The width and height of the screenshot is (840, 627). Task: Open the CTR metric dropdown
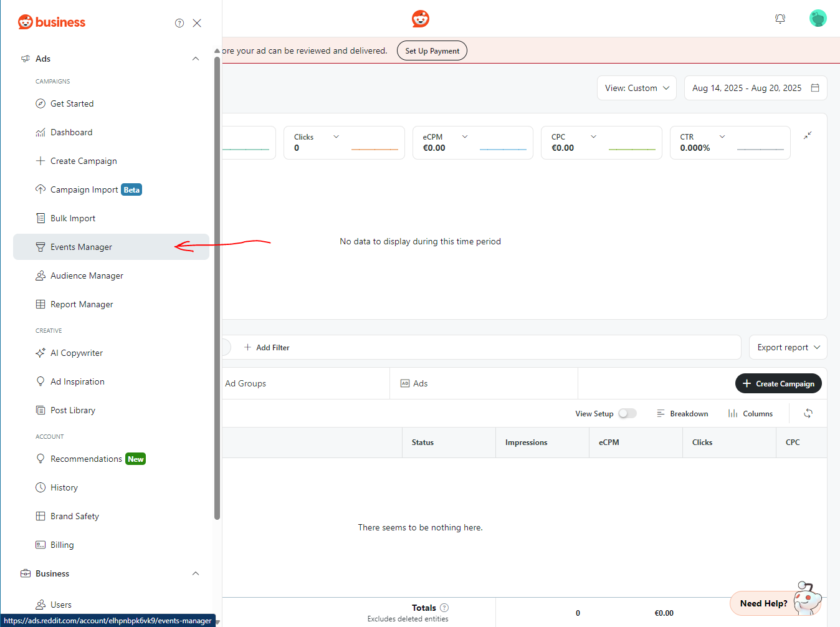point(722,136)
